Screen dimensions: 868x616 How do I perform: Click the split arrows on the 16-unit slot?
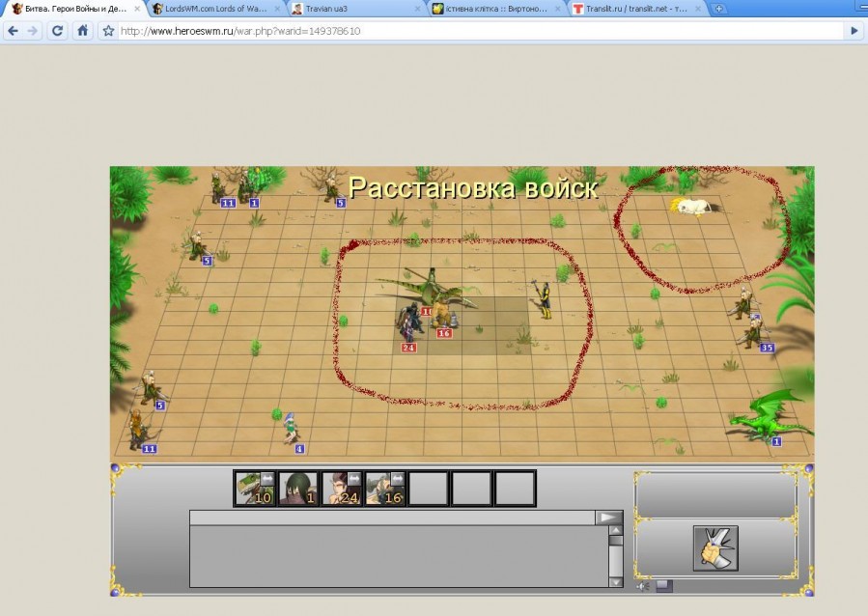click(397, 478)
